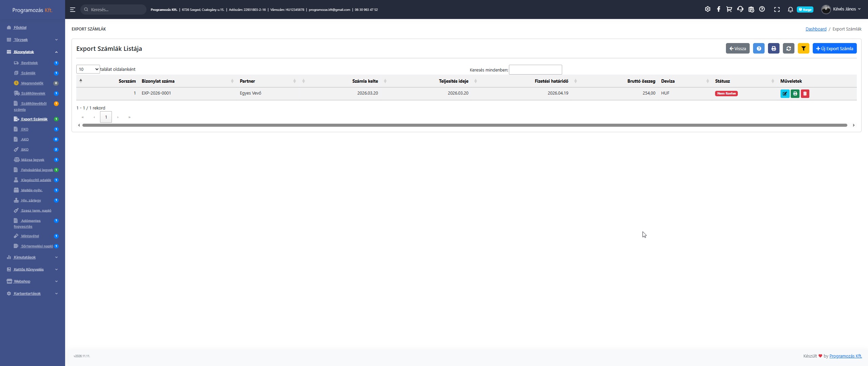Click the refresh list icon button
Screen dimensions: 868x366
[x=788, y=48]
